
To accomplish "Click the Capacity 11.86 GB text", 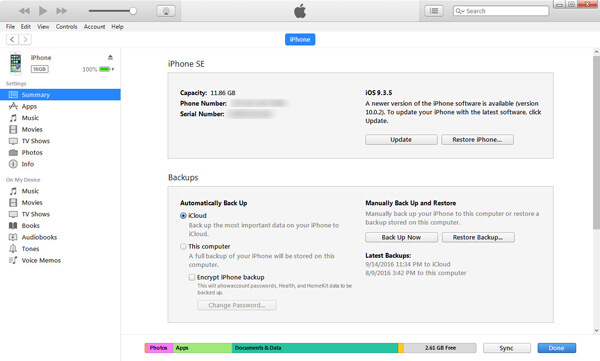I will (x=208, y=93).
